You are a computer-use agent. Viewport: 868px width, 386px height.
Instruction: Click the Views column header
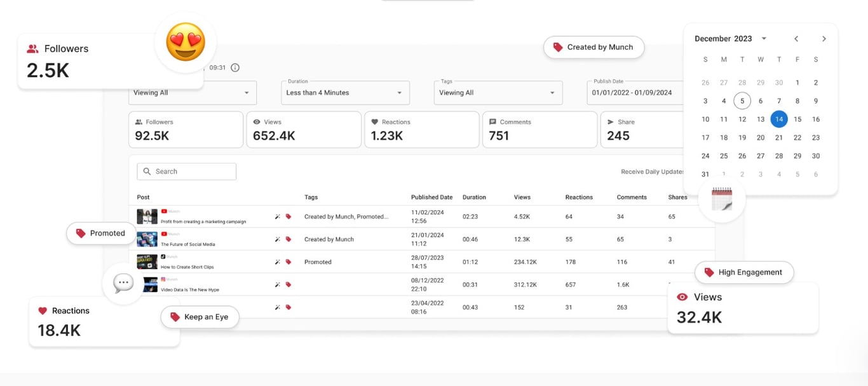pos(522,197)
